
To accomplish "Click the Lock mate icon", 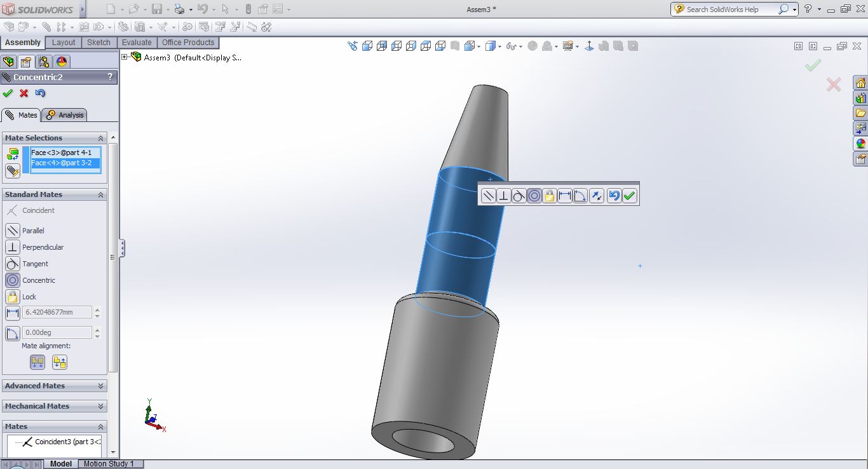I will [x=12, y=297].
